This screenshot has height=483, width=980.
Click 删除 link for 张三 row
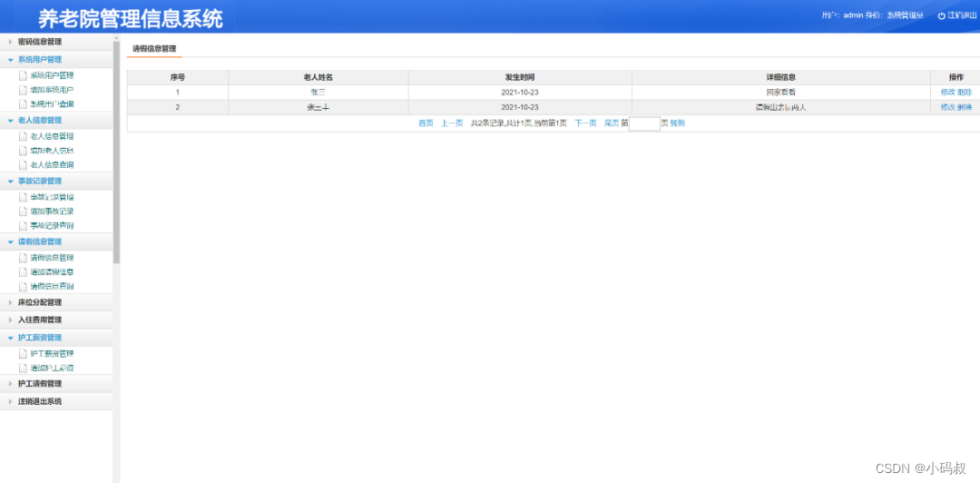[965, 92]
